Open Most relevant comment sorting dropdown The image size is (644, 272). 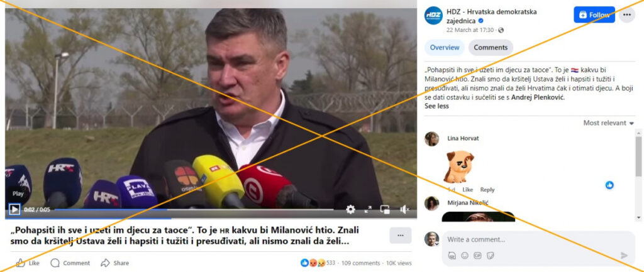[608, 123]
